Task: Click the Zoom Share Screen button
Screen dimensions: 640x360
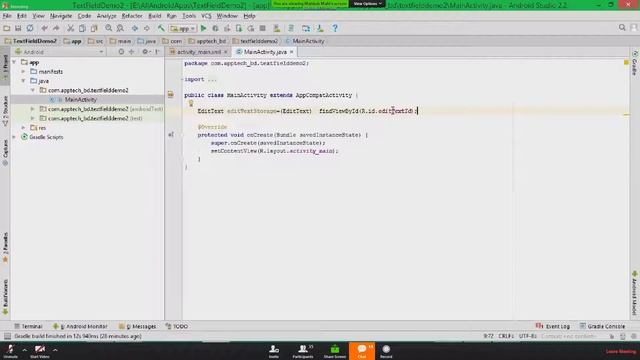Action: tap(335, 351)
